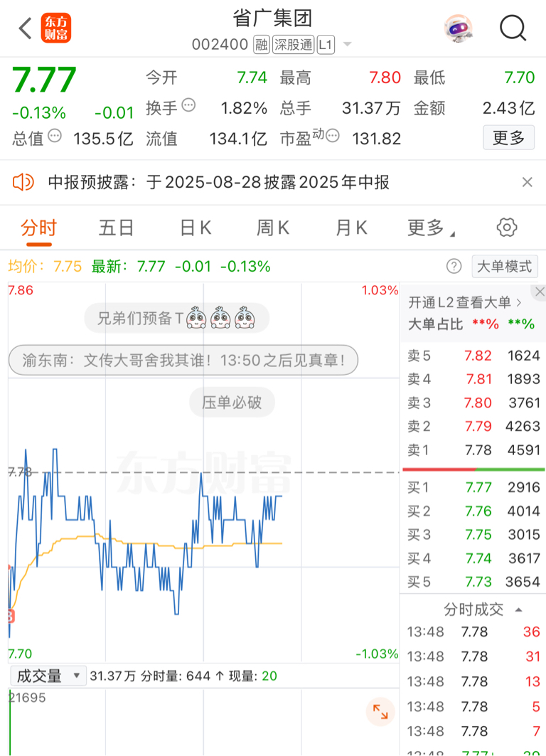Expand the dropdown arrow beside L1
This screenshot has width=546, height=756.
click(x=347, y=45)
